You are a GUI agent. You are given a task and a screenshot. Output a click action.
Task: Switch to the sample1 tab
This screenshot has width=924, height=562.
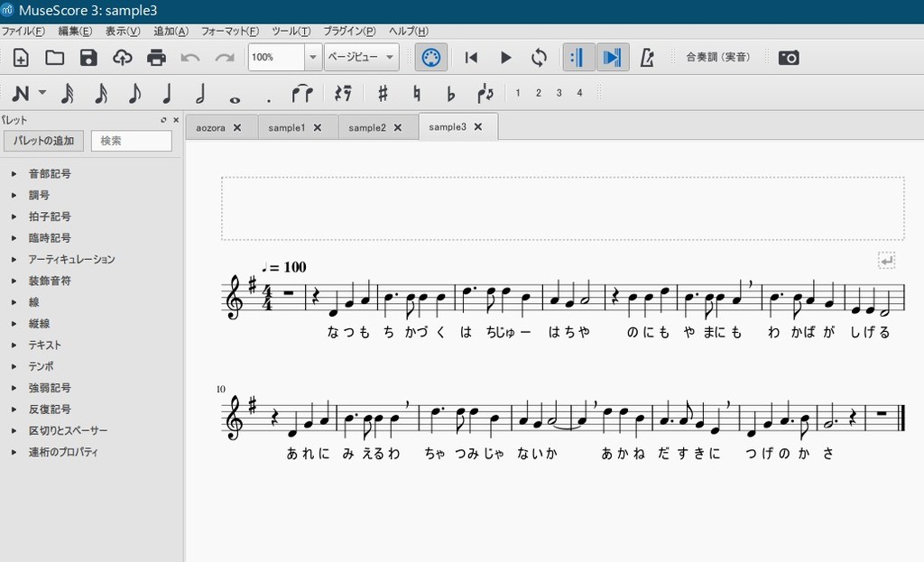pyautogui.click(x=287, y=128)
